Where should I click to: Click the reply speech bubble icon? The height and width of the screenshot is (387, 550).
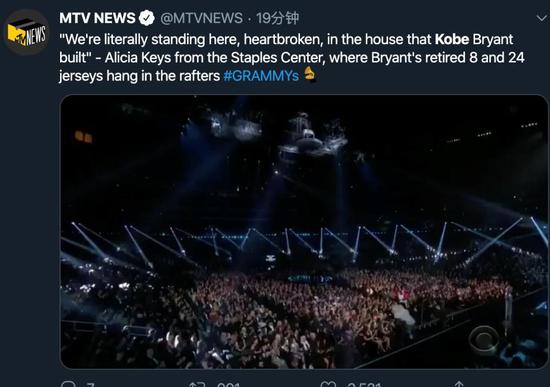point(68,384)
